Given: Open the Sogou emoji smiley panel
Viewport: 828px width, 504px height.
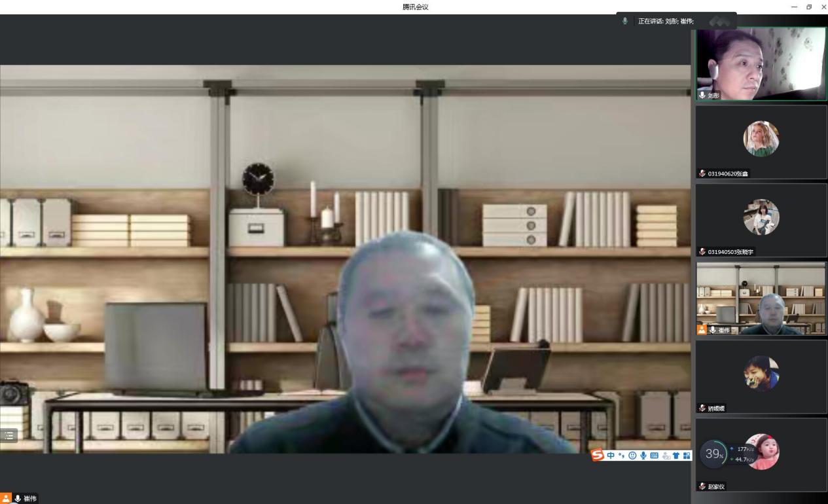Looking at the screenshot, I should 632,455.
